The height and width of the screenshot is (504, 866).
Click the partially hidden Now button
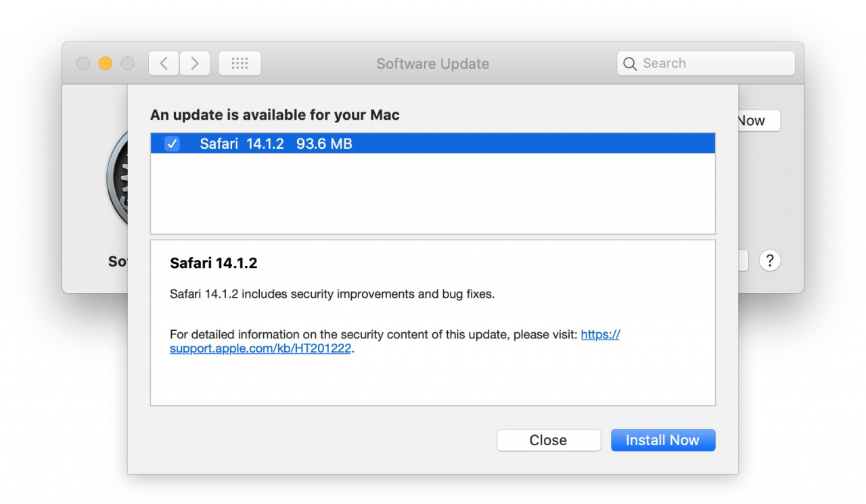pos(759,120)
